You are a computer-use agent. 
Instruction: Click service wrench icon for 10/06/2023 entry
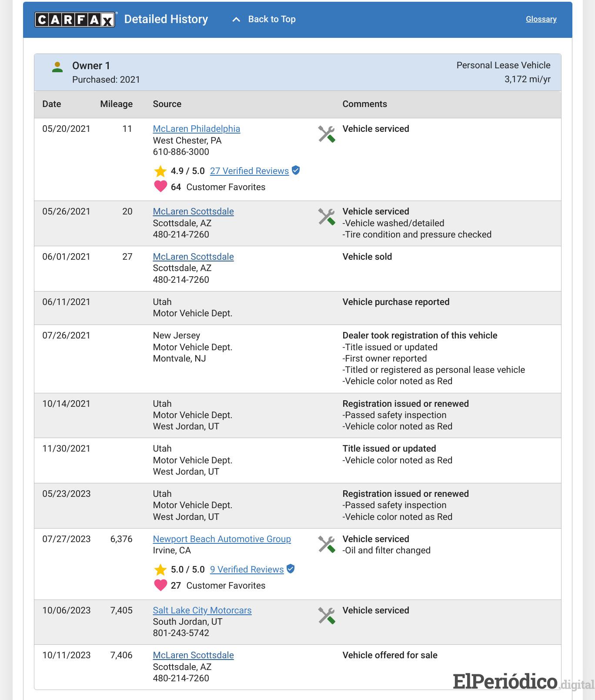pos(326,616)
